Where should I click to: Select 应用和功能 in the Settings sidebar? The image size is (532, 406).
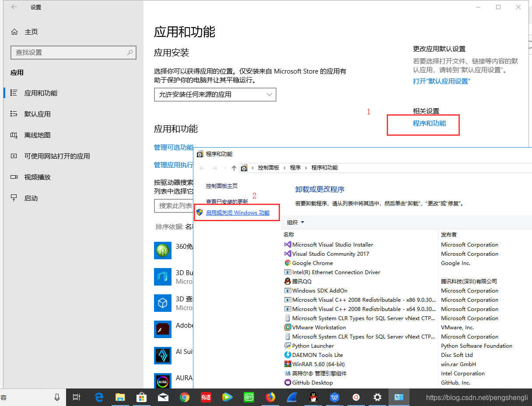41,93
